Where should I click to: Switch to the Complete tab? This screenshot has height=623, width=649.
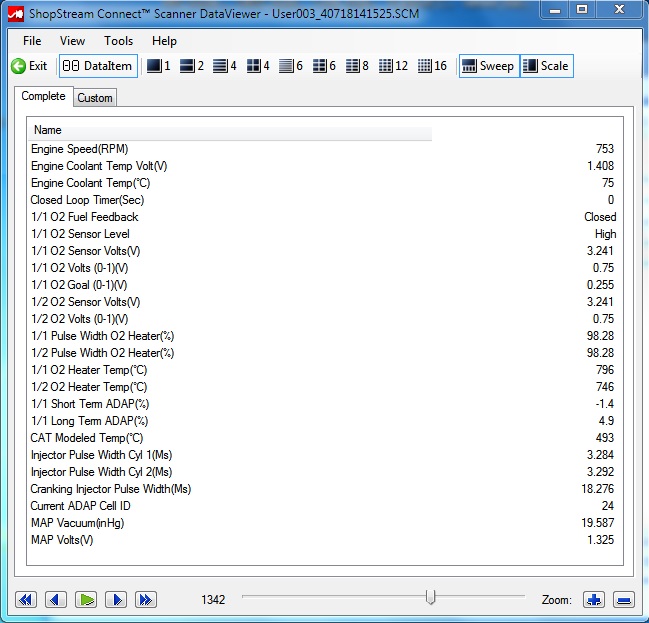(43, 96)
